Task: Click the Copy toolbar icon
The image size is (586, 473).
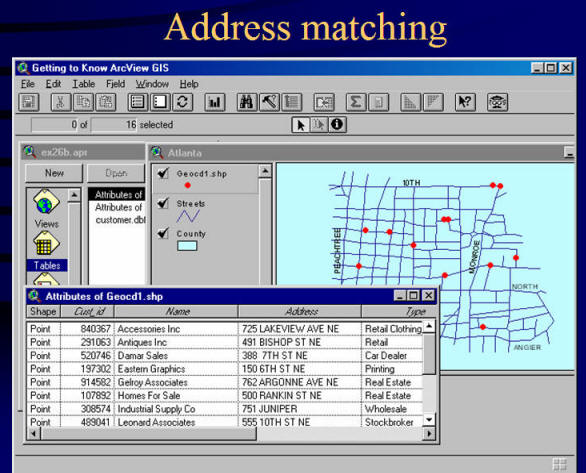Action: [83, 102]
